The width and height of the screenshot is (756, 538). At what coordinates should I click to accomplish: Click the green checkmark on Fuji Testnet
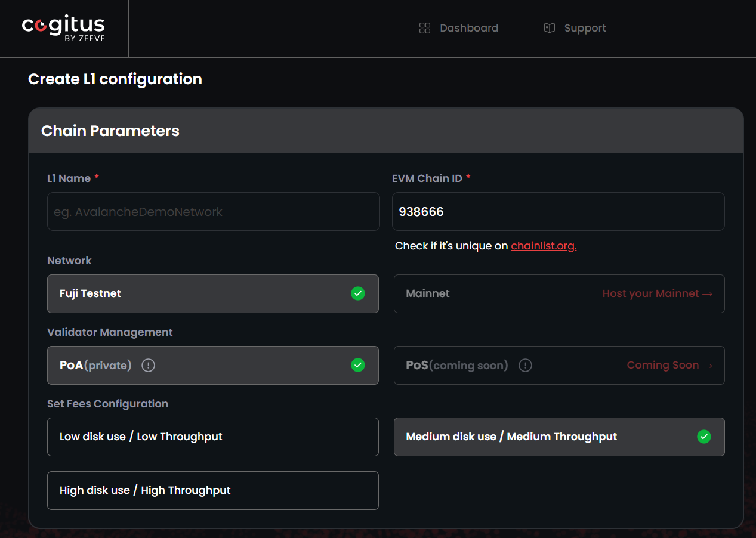pos(358,293)
